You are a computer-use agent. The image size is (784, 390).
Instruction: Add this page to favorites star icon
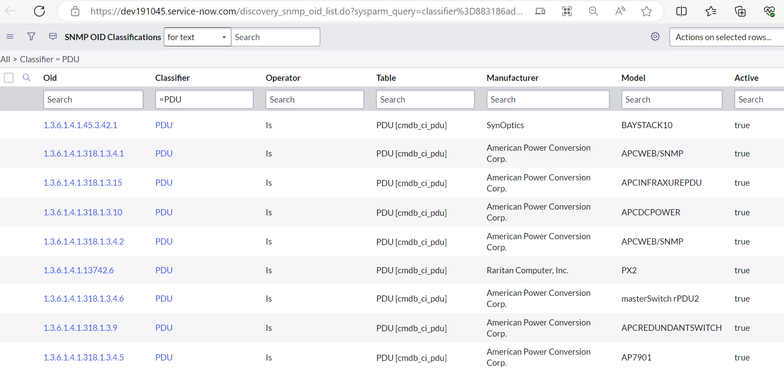coord(646,11)
